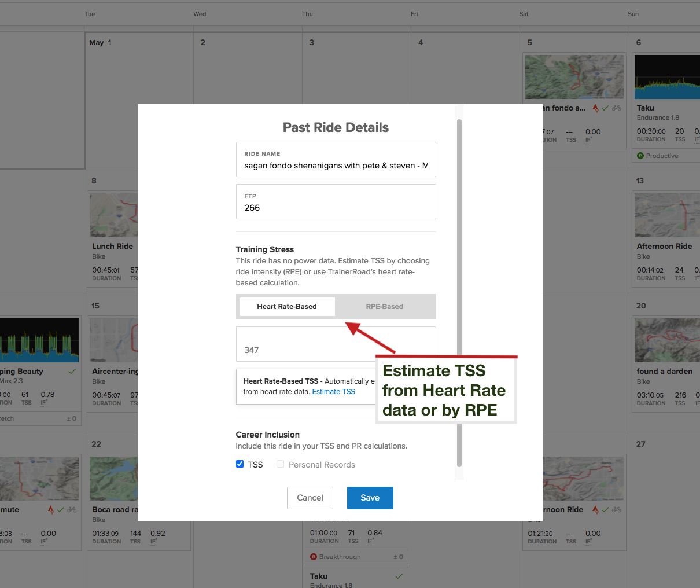The width and height of the screenshot is (700, 588).
Task: Open map thumbnail on 01:21:20 Afternoon Ride card
Action: coord(583,479)
